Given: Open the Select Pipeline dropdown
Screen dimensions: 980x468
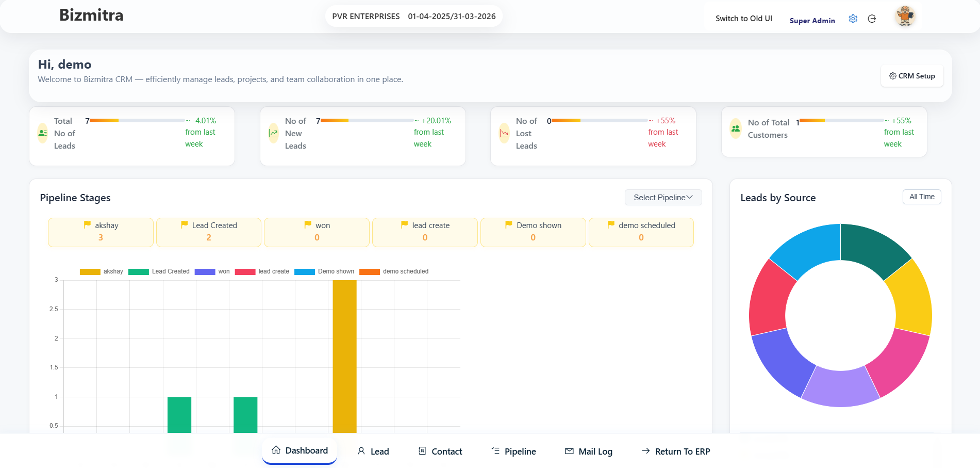Looking at the screenshot, I should (x=663, y=197).
